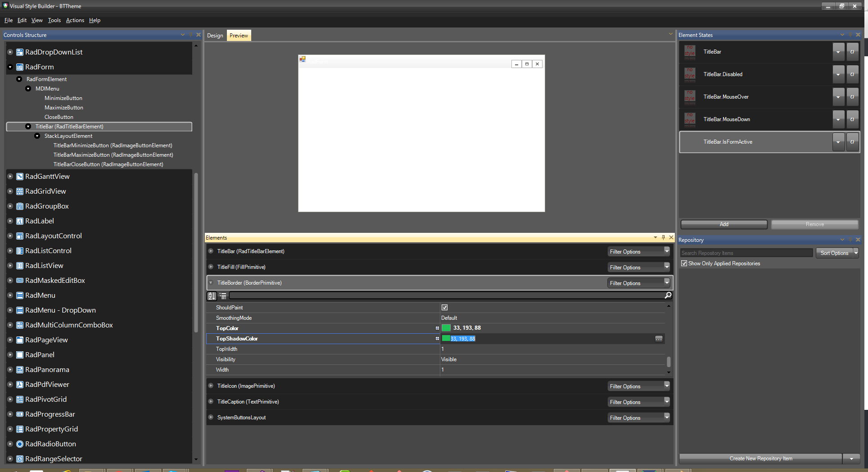Pin the Repository panel
868x472 pixels.
point(850,240)
